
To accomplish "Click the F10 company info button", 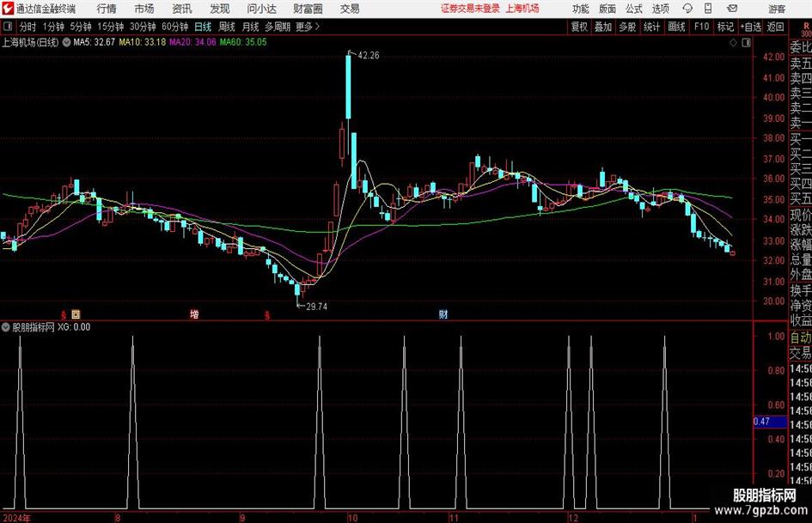I will click(701, 27).
